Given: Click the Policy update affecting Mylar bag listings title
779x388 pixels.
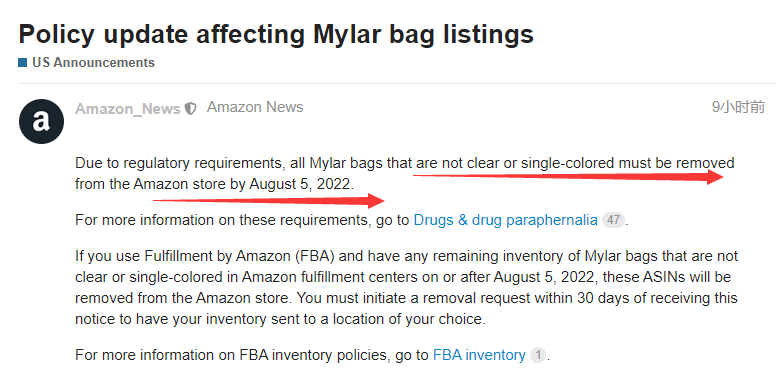Looking at the screenshot, I should (276, 34).
